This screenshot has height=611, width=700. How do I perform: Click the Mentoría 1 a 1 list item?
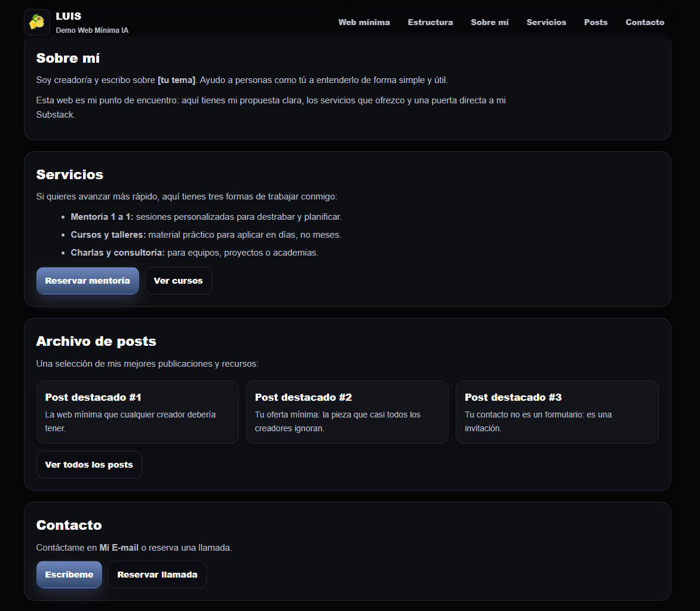tap(205, 217)
